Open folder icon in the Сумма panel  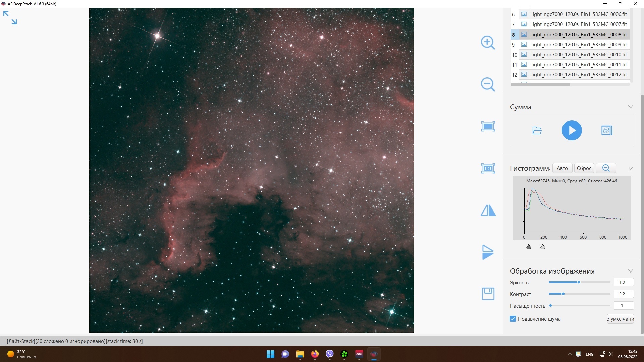[x=537, y=130]
